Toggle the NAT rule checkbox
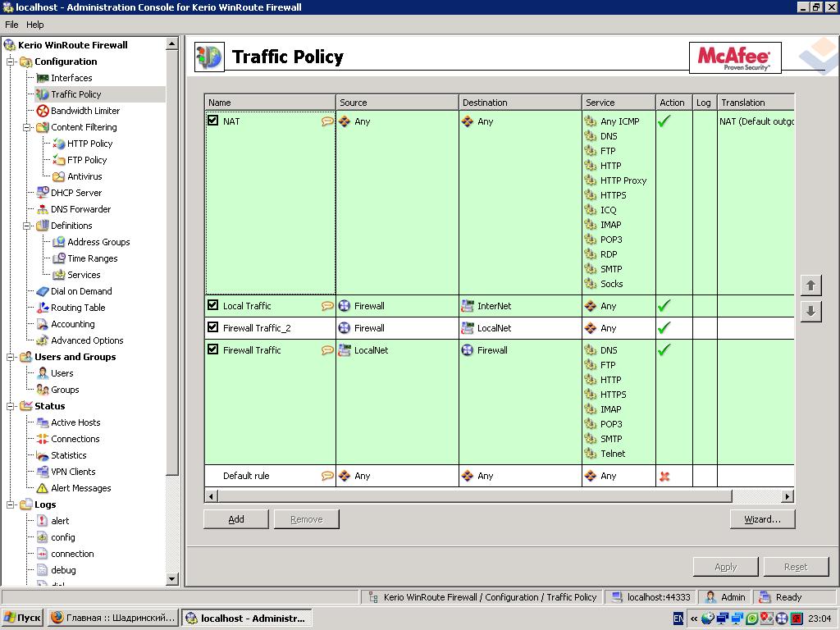The width and height of the screenshot is (840, 630). [x=212, y=121]
